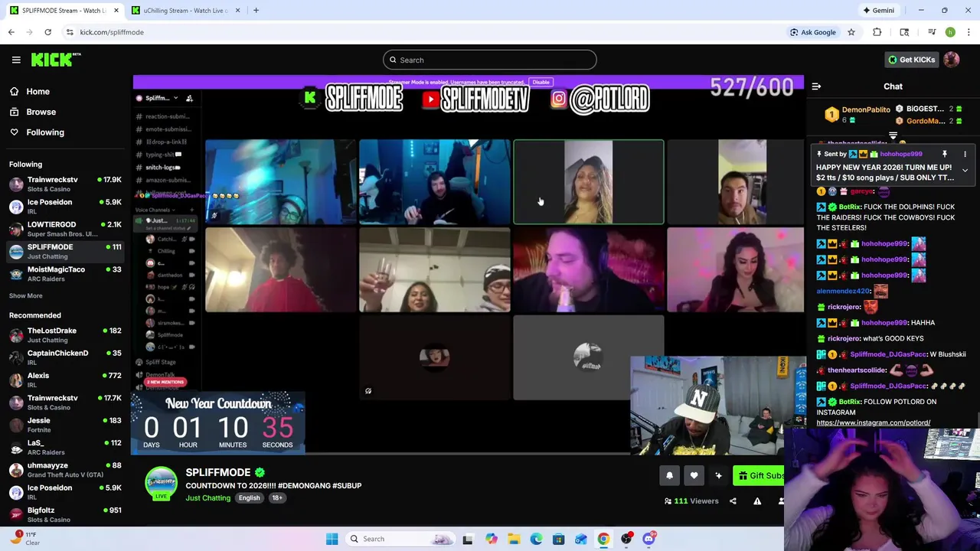
Task: Open the Just Chatting category link
Action: pos(207,498)
